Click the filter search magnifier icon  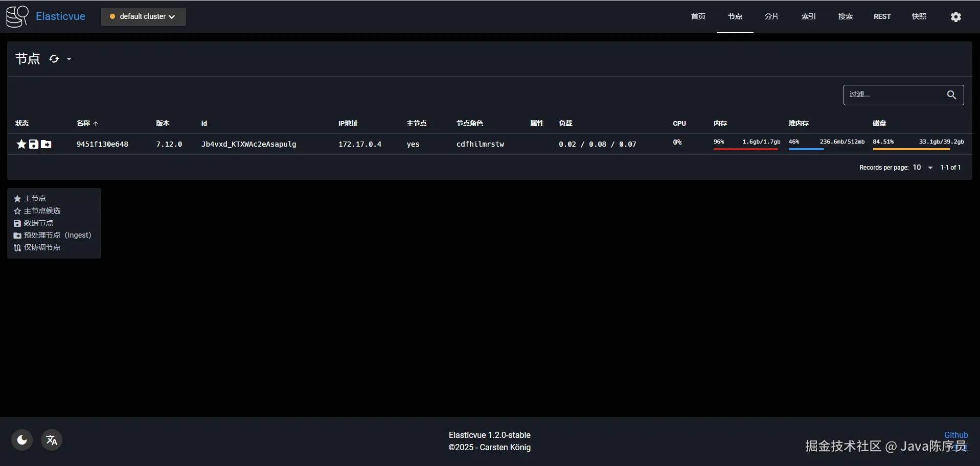pyautogui.click(x=951, y=95)
